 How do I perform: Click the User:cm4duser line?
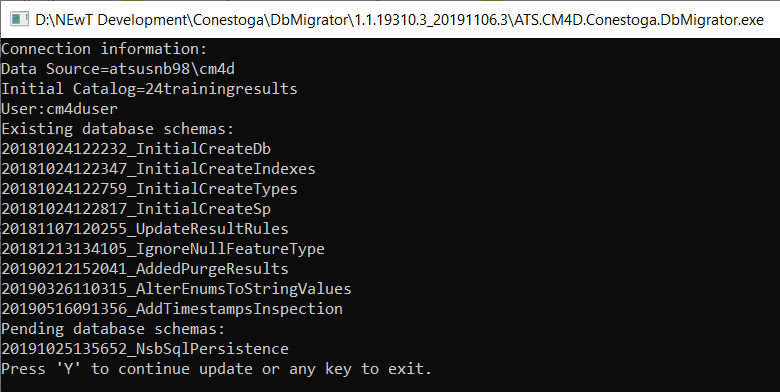60,109
